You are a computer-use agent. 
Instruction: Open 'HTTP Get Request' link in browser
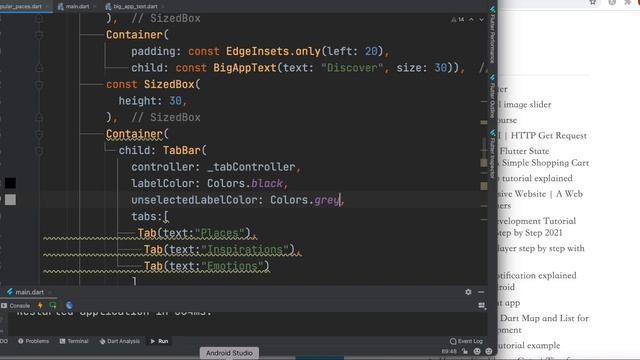point(548,136)
